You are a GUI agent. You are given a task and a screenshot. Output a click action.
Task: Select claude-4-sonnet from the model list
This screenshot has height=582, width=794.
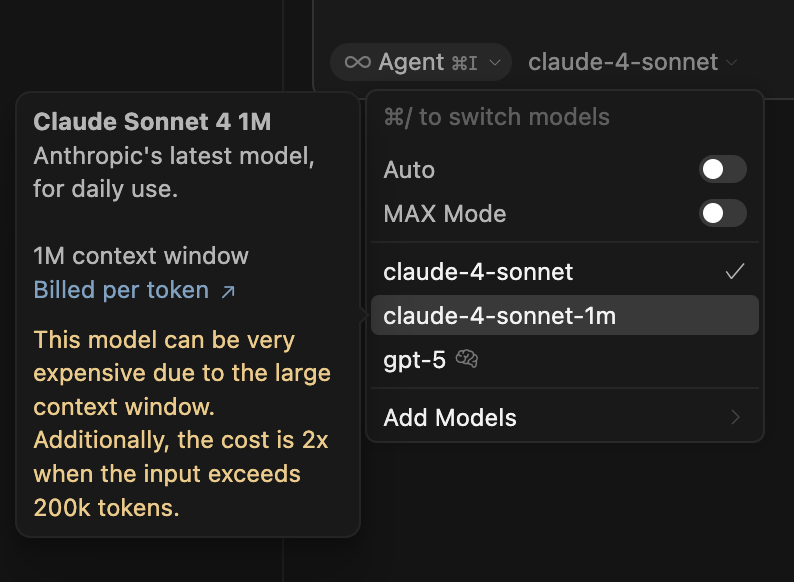click(x=479, y=272)
